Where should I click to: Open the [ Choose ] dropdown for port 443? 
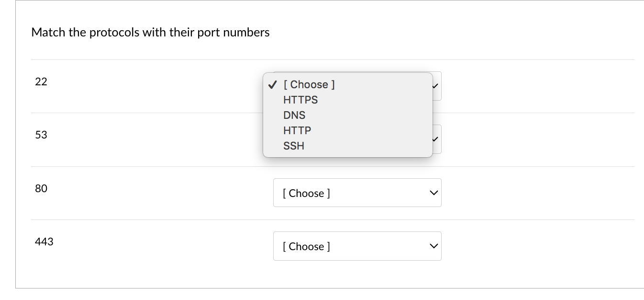357,246
